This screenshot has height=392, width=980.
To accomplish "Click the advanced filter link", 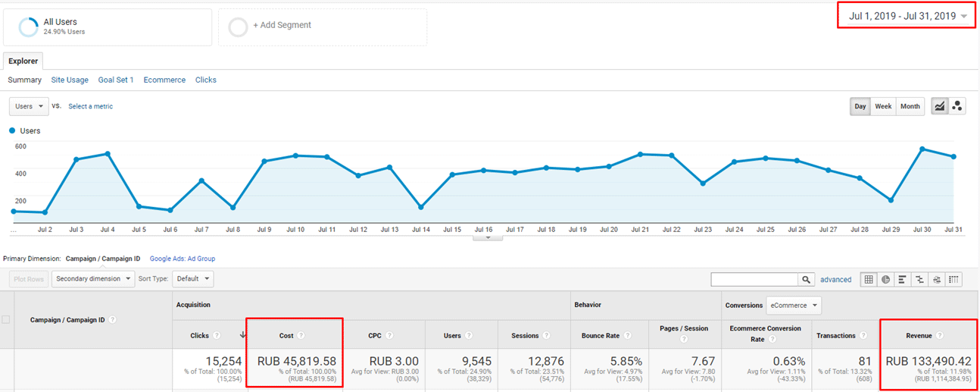I will pyautogui.click(x=835, y=280).
